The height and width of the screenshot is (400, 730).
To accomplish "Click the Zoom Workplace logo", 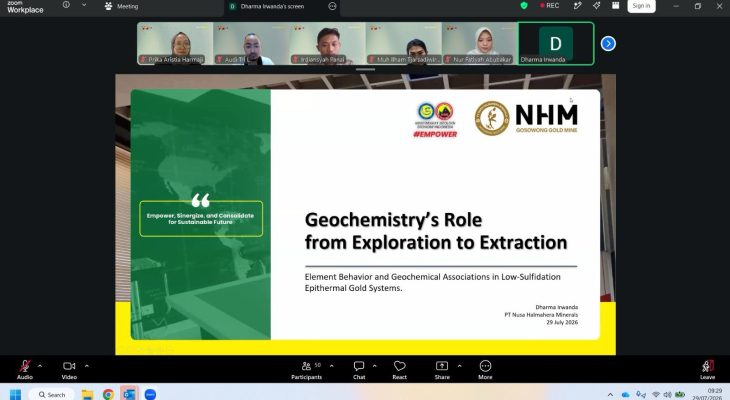I will [25, 7].
